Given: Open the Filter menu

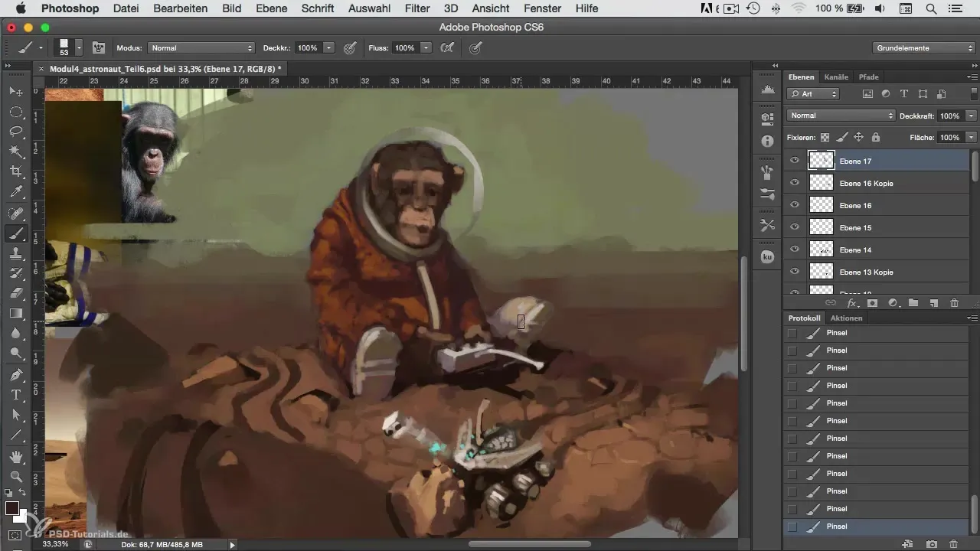Looking at the screenshot, I should pyautogui.click(x=417, y=8).
